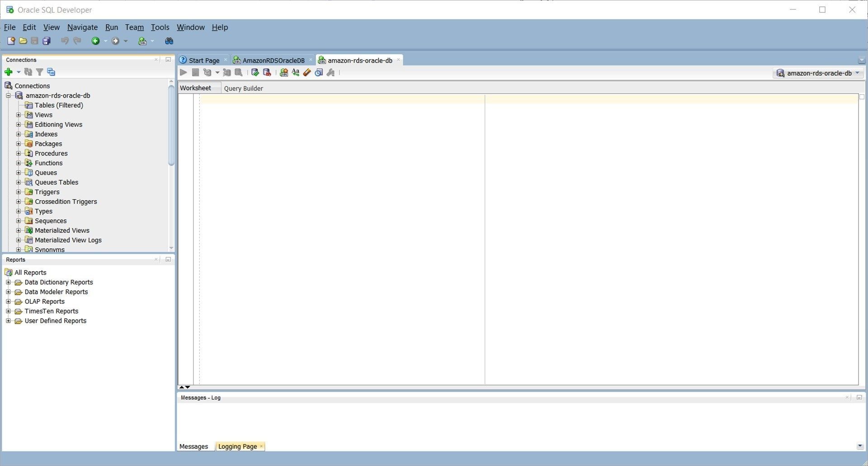Rollback with the red arrow database icon
868x466 pixels.
[267, 72]
